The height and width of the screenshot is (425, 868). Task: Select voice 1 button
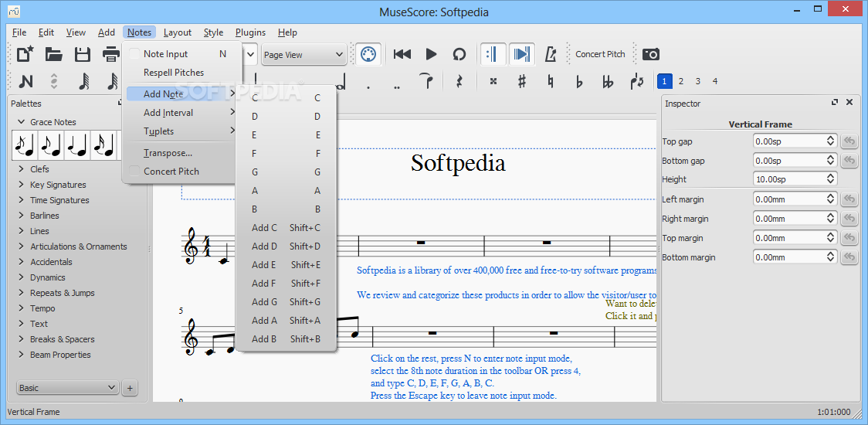(x=664, y=81)
